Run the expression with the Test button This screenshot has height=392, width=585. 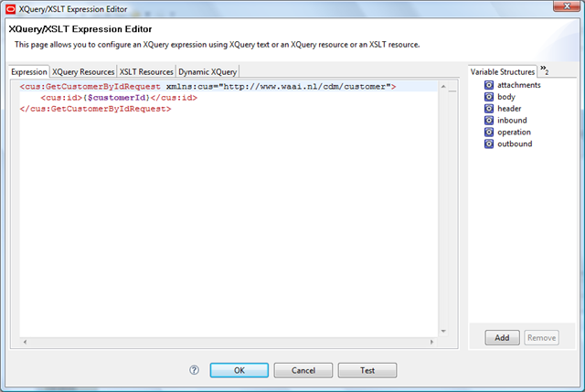coord(367,371)
